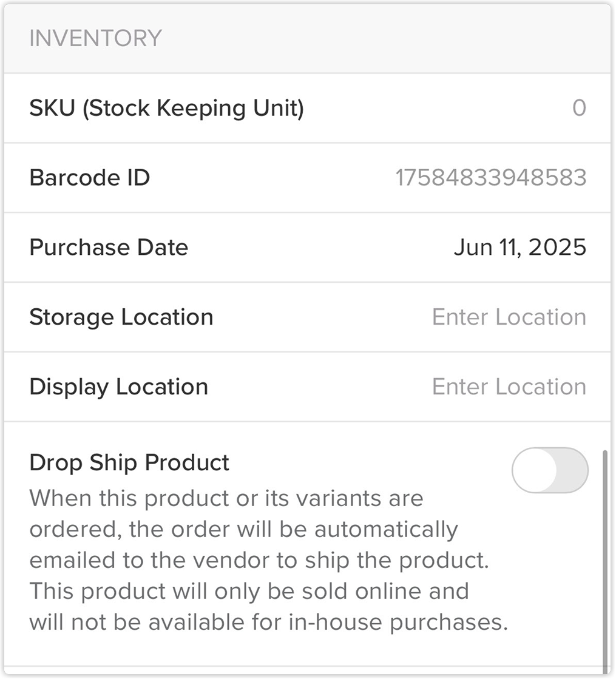Click the text 'available for in-house purchases'
616x679 pixels.
tap(328, 623)
